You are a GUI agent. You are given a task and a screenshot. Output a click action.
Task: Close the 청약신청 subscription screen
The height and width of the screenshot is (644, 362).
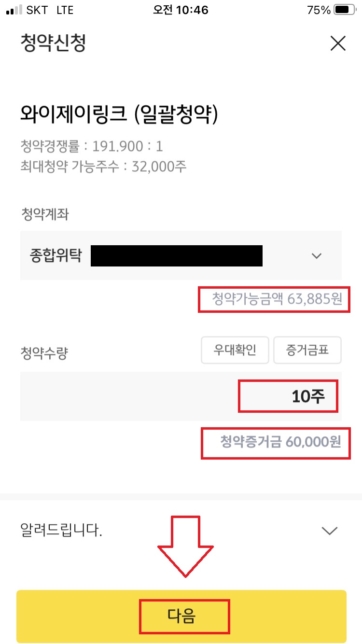[337, 43]
